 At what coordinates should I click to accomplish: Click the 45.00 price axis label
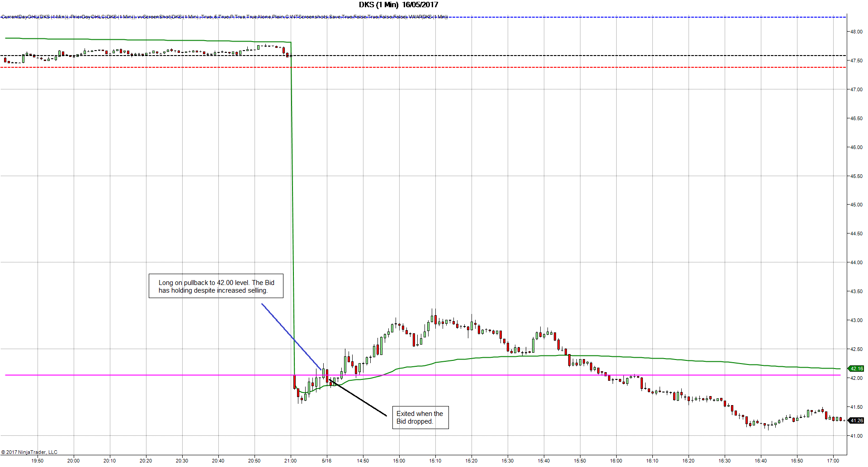(856, 205)
